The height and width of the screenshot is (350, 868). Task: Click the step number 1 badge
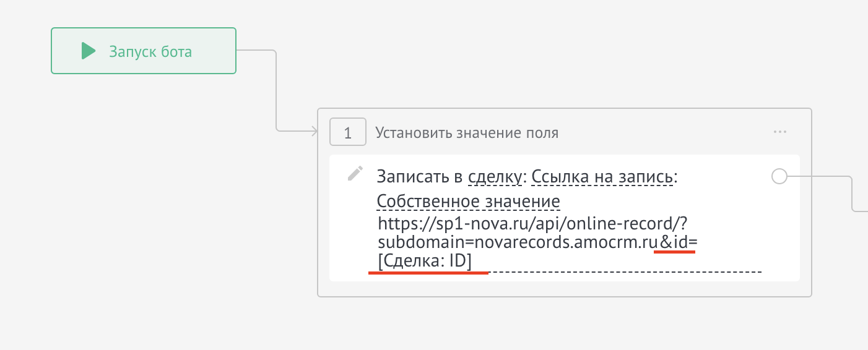tap(347, 132)
